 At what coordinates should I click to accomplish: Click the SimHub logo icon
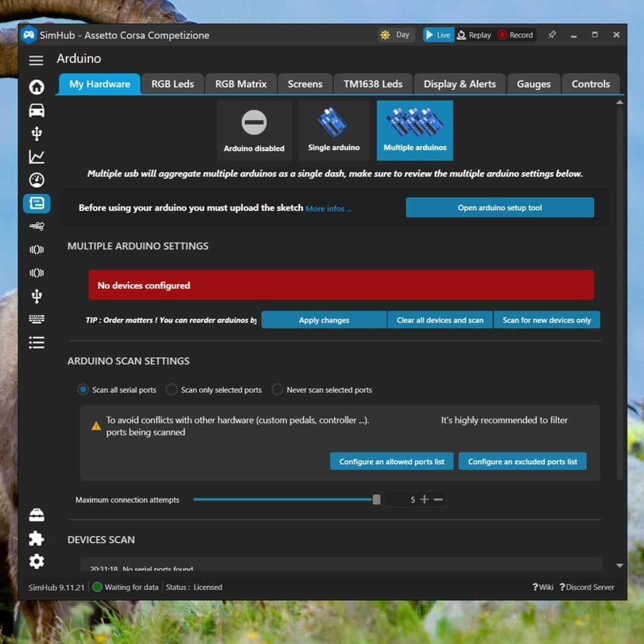[29, 35]
